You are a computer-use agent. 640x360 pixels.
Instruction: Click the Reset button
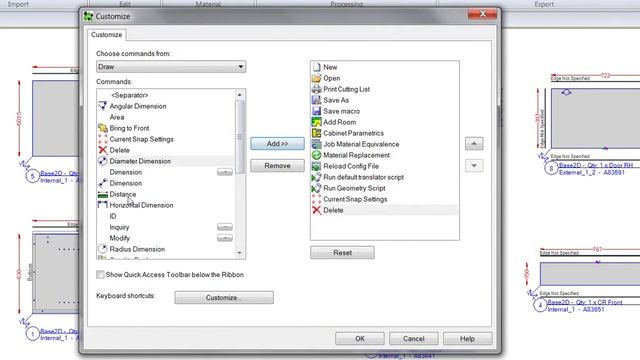pos(342,253)
